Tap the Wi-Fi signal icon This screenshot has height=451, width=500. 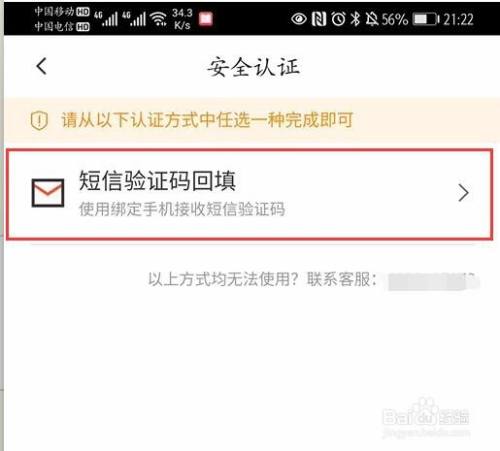point(159,19)
